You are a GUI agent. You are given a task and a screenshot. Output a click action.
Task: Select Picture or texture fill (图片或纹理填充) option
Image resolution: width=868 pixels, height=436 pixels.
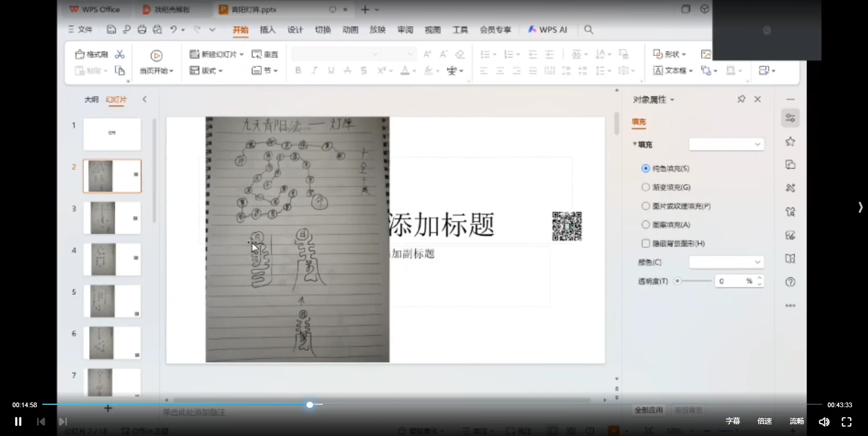646,206
